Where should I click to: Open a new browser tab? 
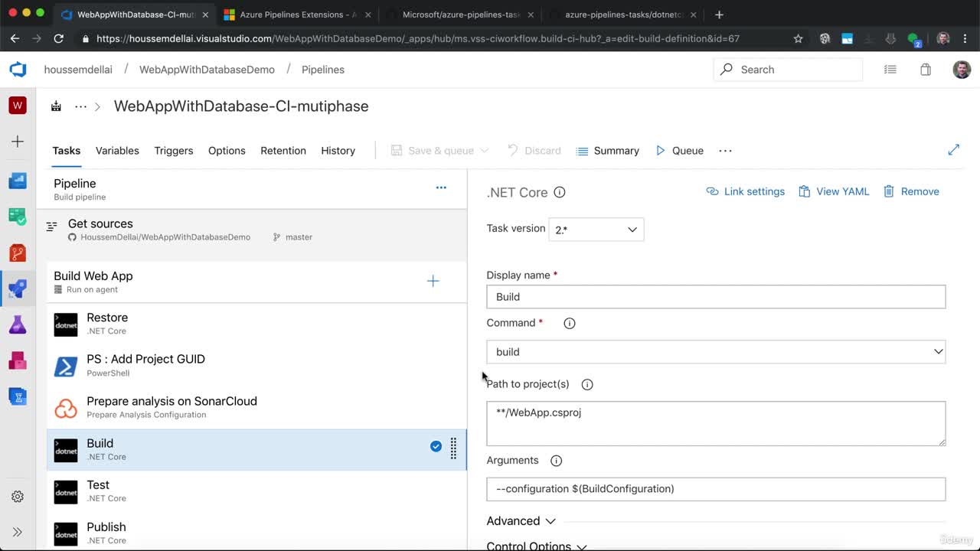(x=719, y=15)
